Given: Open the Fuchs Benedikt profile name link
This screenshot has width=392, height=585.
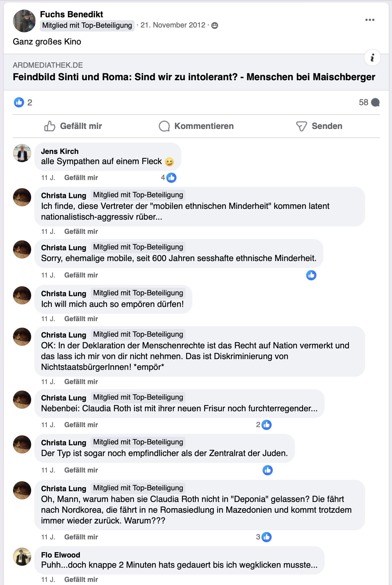Looking at the screenshot, I should click(71, 14).
